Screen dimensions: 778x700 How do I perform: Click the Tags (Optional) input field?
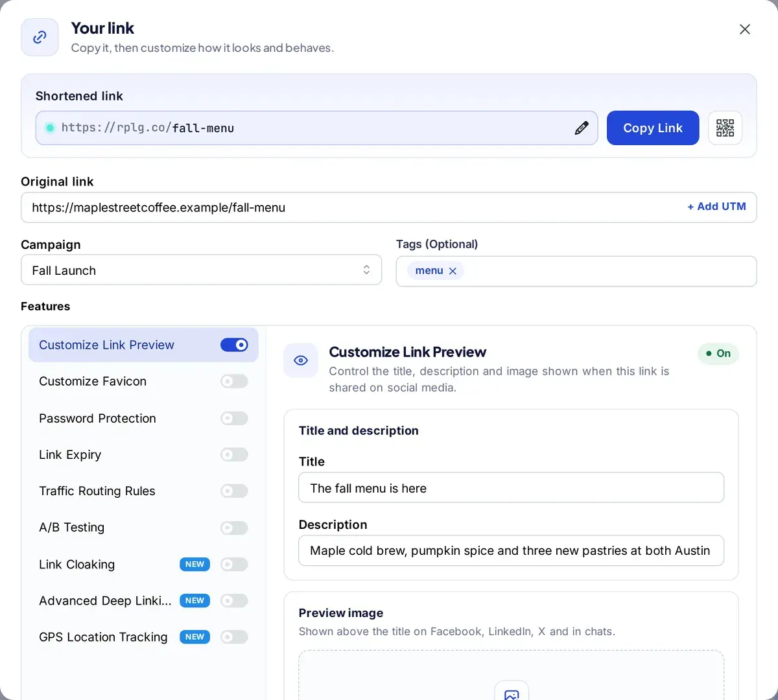[576, 271]
